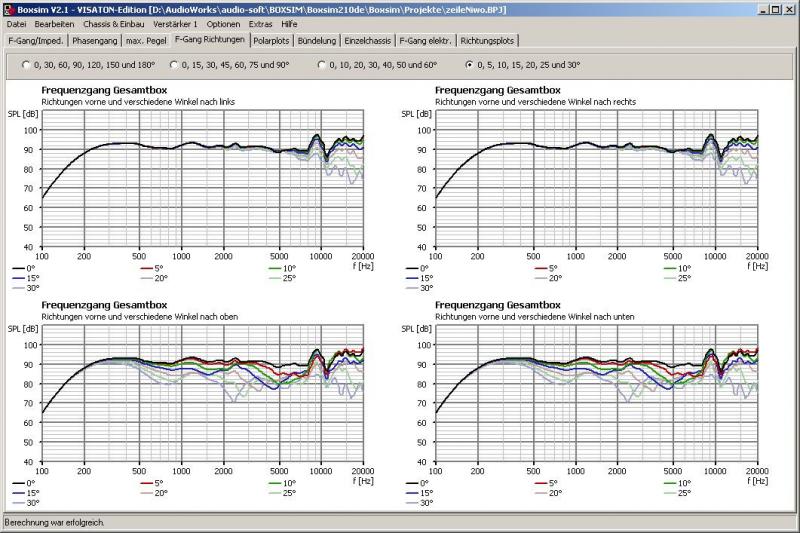Switch to the Einzelchassis tab
This screenshot has height=533, width=800.
click(367, 40)
